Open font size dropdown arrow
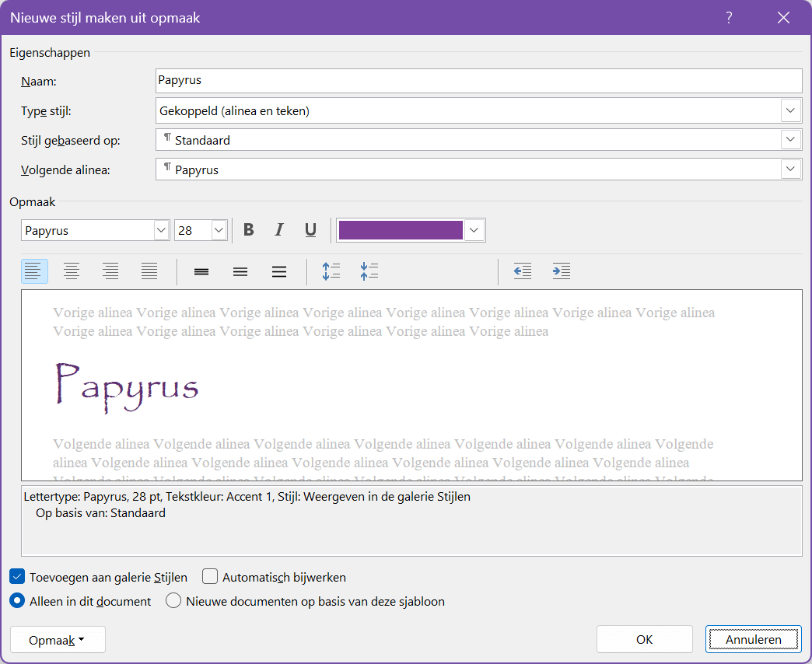The width and height of the screenshot is (812, 664). click(219, 230)
